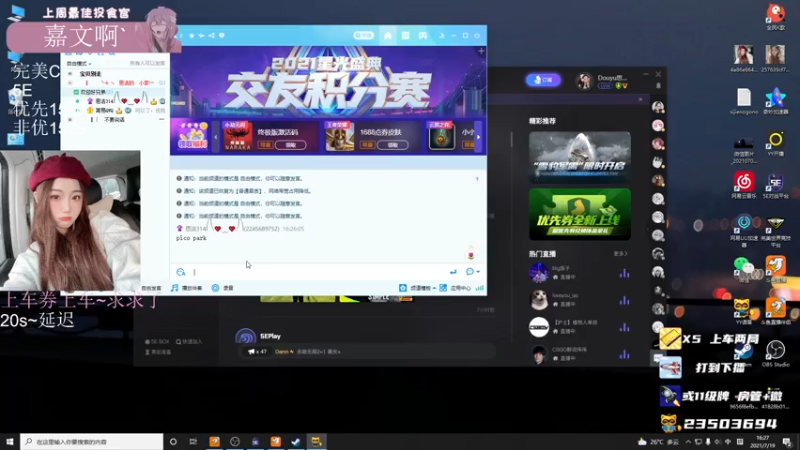Image resolution: width=800 pixels, height=450 pixels.
Task: Open the chat bubble dropdown arrow
Action: click(478, 272)
